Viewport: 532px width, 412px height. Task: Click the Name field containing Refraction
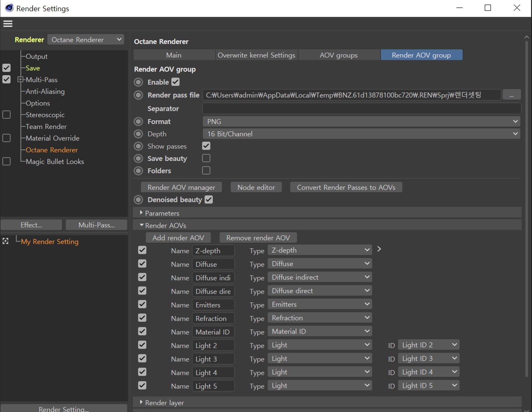[213, 318]
